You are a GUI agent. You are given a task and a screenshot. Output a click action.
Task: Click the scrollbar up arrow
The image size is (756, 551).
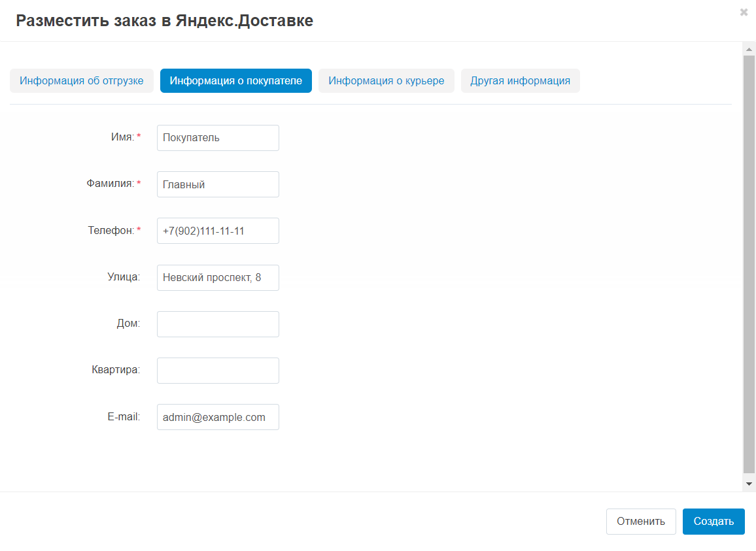click(749, 50)
